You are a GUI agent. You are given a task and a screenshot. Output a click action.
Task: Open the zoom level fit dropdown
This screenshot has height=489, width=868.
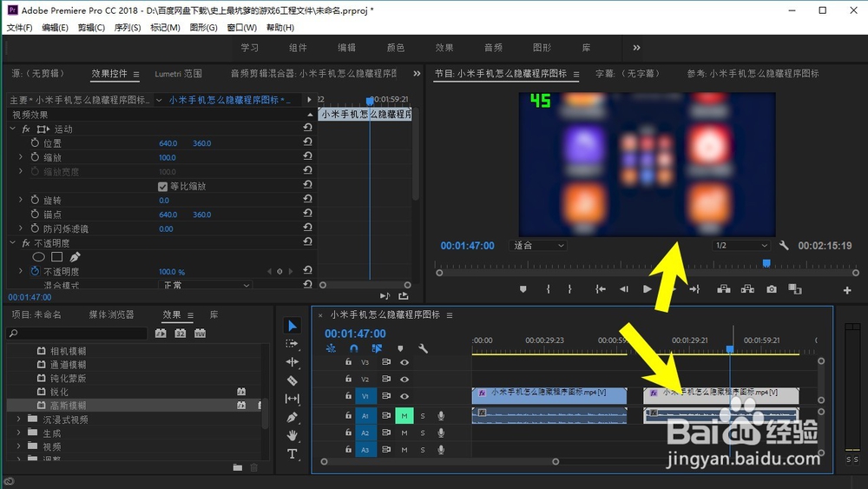pyautogui.click(x=538, y=245)
